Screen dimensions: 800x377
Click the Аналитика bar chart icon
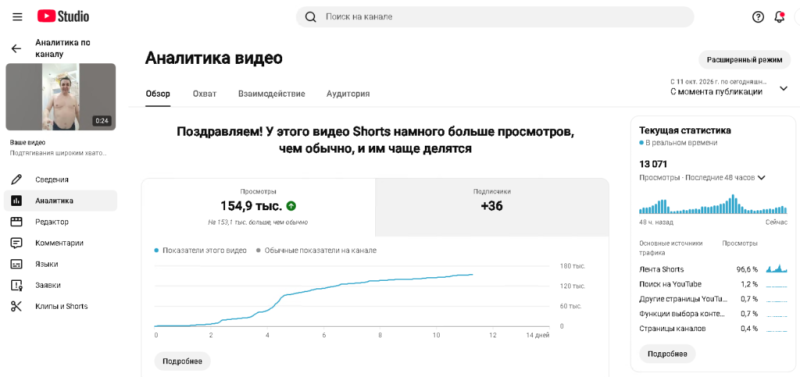coord(16,200)
